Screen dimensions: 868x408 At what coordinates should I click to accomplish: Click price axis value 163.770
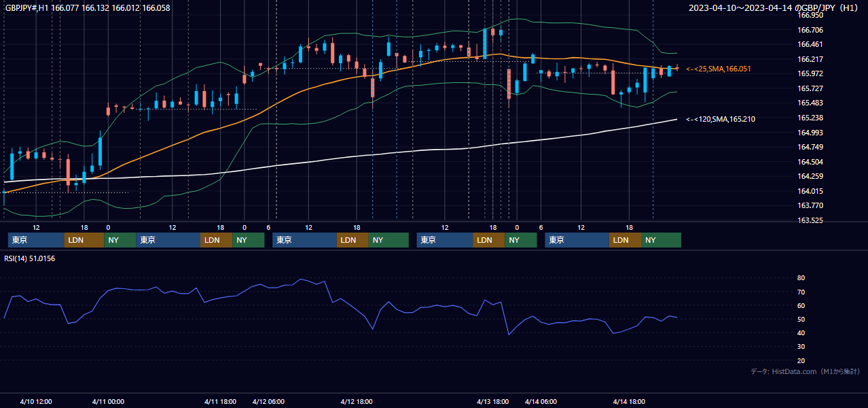810,205
